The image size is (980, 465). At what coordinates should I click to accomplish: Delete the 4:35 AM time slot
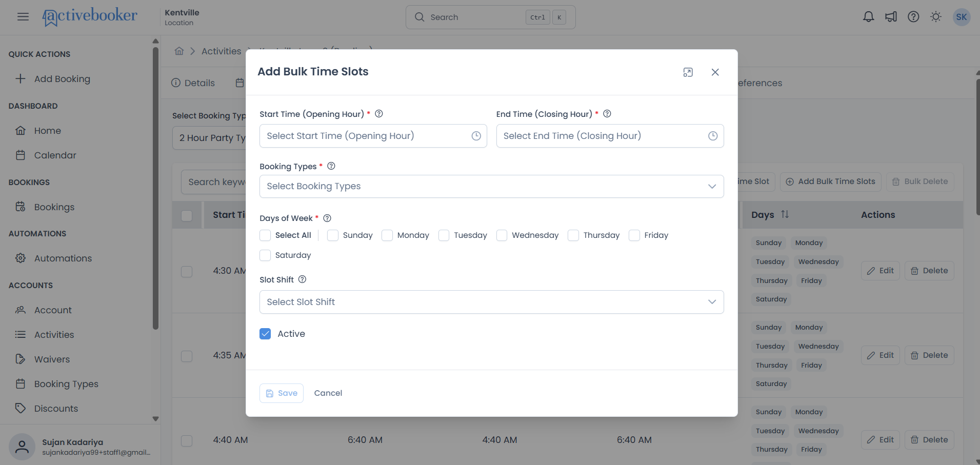929,355
